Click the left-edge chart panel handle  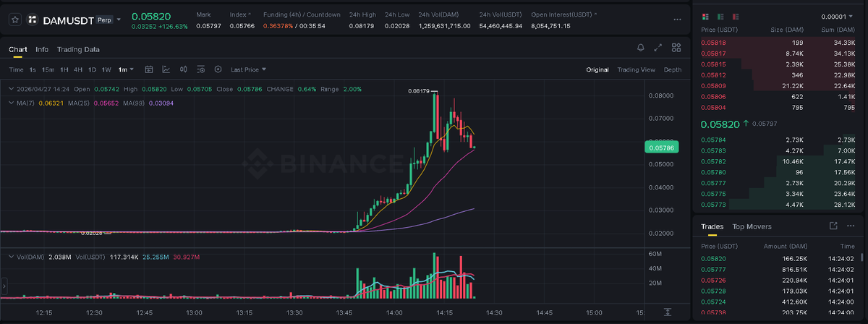3,286
